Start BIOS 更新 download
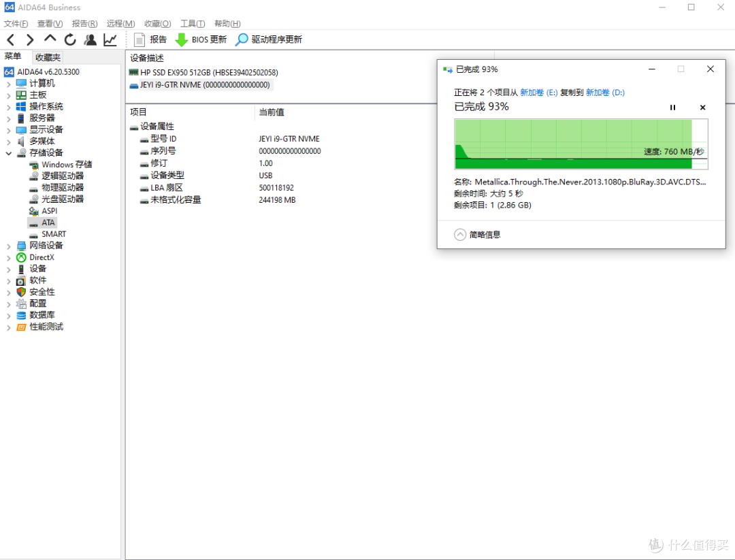 coord(201,40)
